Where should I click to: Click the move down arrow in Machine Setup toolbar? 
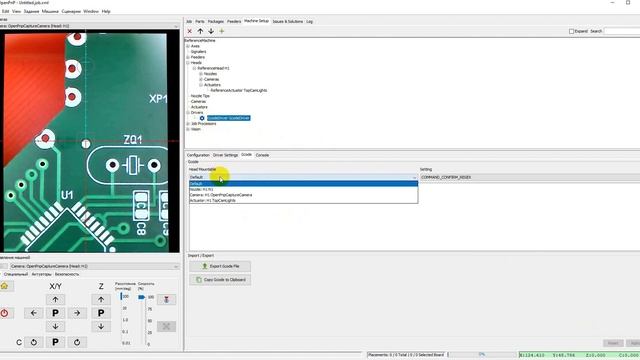click(211, 31)
